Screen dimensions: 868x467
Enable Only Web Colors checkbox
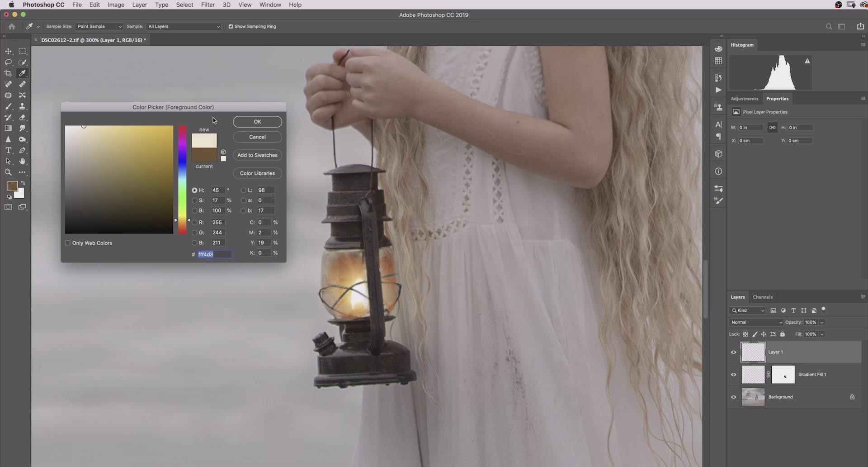pos(68,243)
